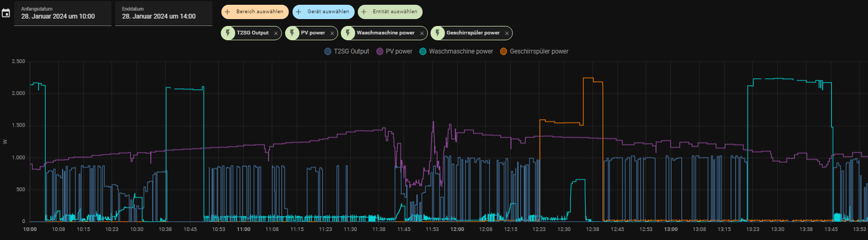
Task: Edit the Enddatum end date field
Action: 164,13
